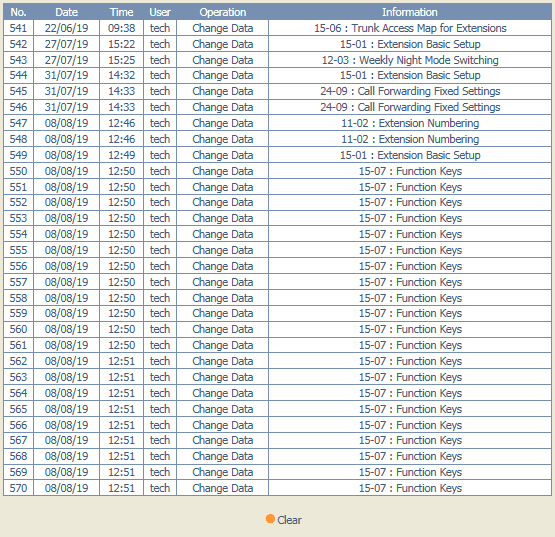Click Function Keys info in row 559
555x537 pixels.
point(410,313)
